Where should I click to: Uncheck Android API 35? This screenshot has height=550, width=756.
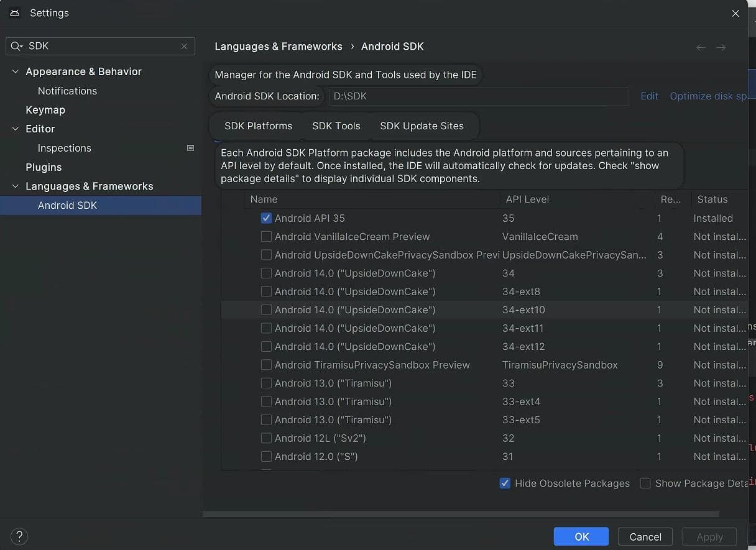pyautogui.click(x=266, y=218)
